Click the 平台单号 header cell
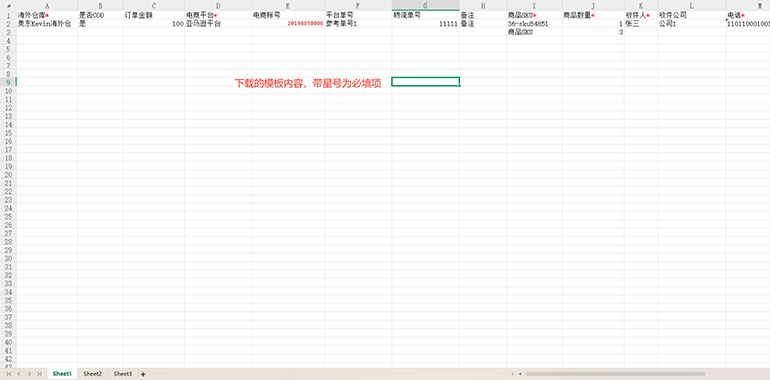770x380 pixels. click(358, 15)
